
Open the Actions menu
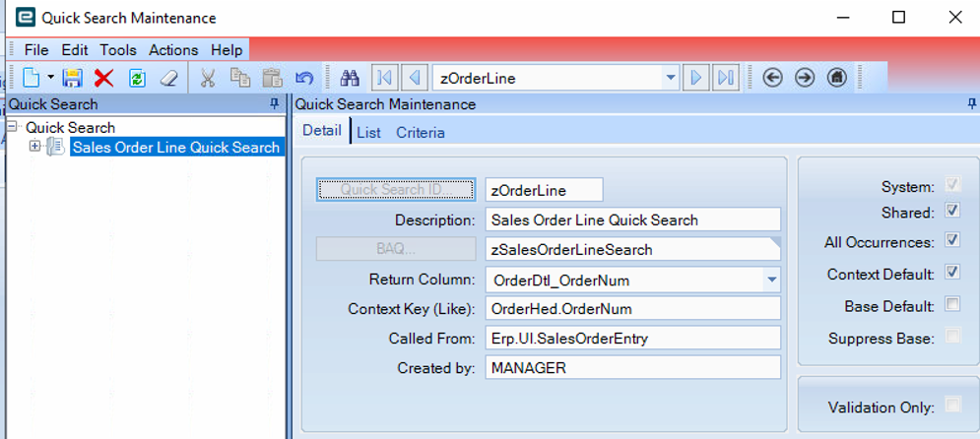(x=173, y=50)
